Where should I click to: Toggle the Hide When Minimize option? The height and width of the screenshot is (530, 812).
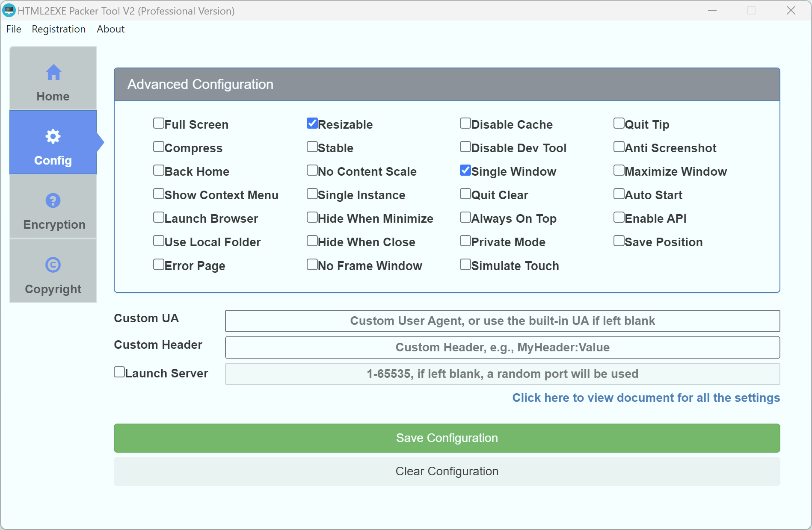click(312, 217)
